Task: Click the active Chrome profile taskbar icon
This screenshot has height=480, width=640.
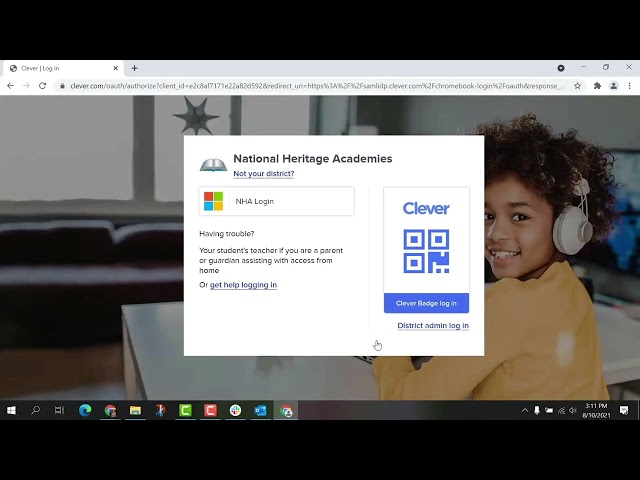Action: [x=286, y=410]
